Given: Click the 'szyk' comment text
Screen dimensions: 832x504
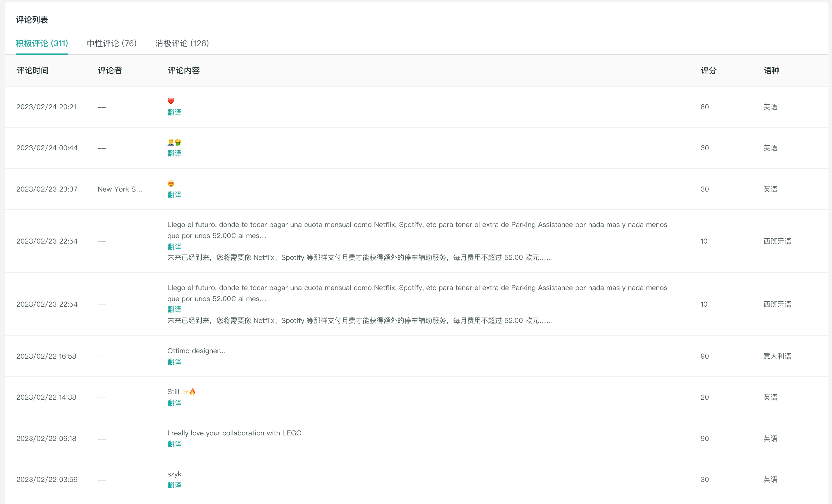Looking at the screenshot, I should (174, 474).
